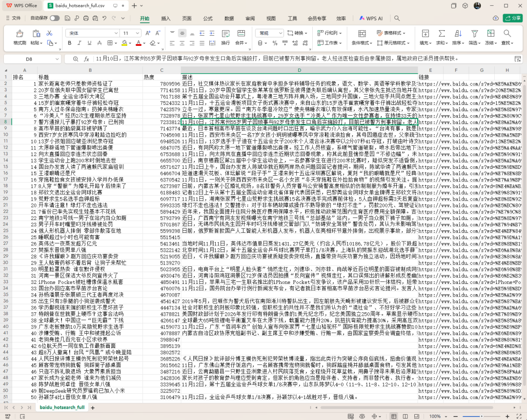Apply thousands separator format
Image resolution: width=527 pixels, height=420 pixels.
[285, 43]
